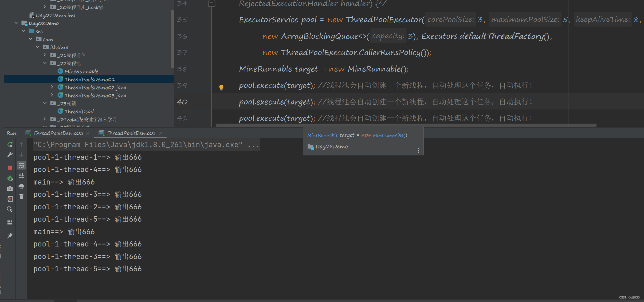644x302 pixels.
Task: Pin the Run tab with pin icon
Action: point(10,236)
